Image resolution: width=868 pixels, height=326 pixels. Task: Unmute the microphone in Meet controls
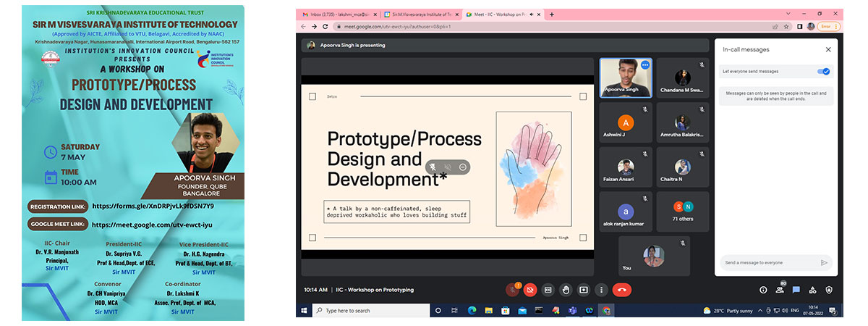click(x=513, y=289)
